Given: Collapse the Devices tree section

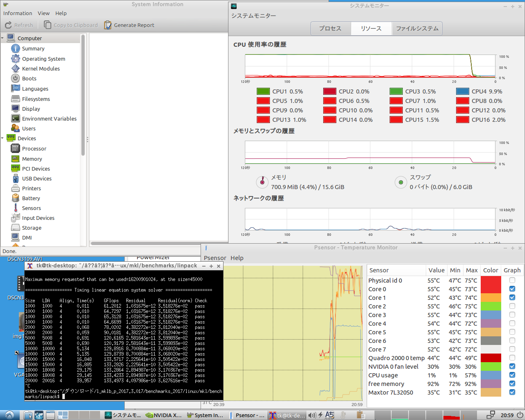Looking at the screenshot, I should tap(2, 138).
